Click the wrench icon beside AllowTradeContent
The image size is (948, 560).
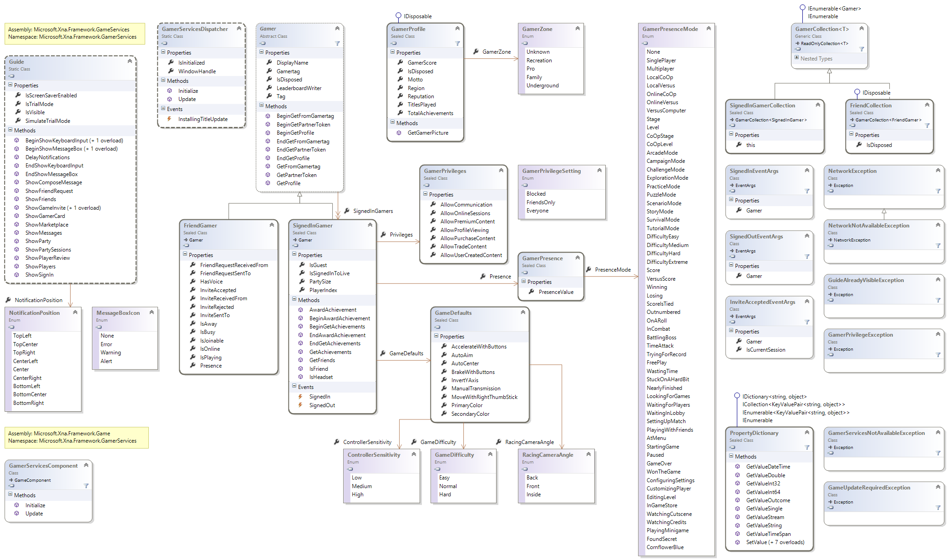pos(433,247)
